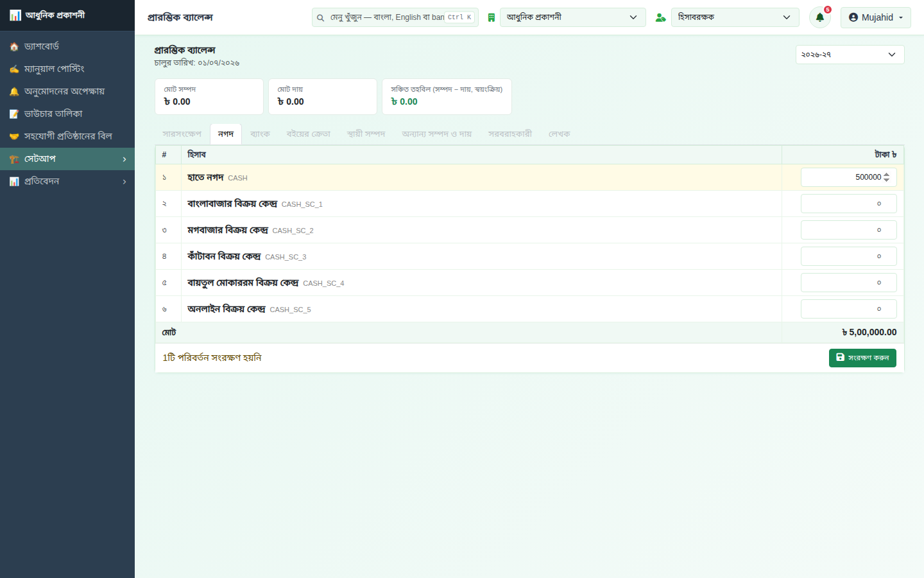Viewport: 924px width, 578px height.
Task: Click the অনুমোদনের অপেক্ষায় bell icon in sidebar
Action: point(14,92)
